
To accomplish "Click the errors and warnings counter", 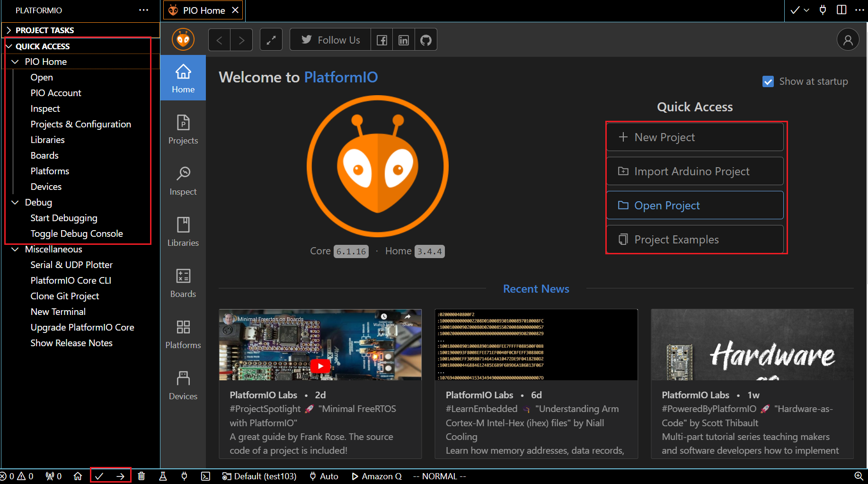I will [17, 476].
